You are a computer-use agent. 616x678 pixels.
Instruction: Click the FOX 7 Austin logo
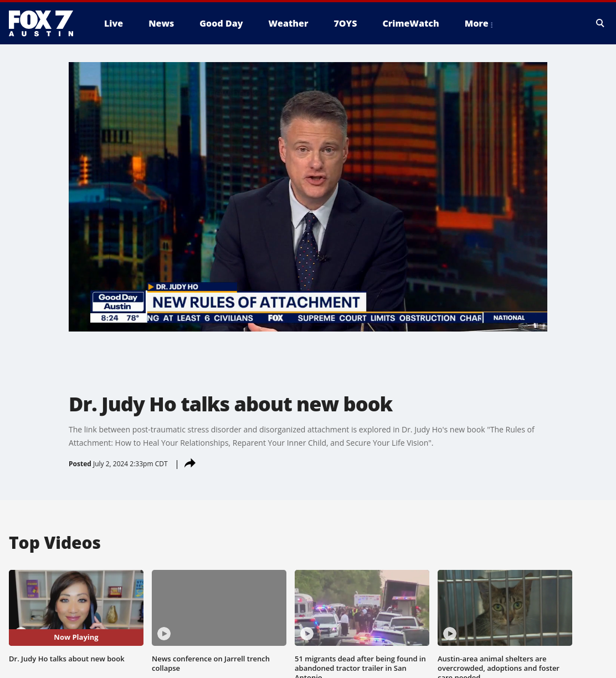41,23
